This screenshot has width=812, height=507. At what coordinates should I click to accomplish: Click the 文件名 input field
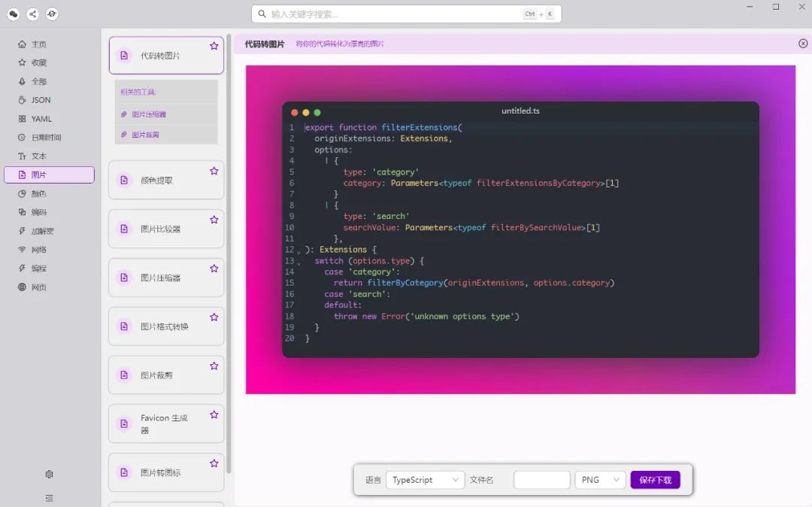541,480
